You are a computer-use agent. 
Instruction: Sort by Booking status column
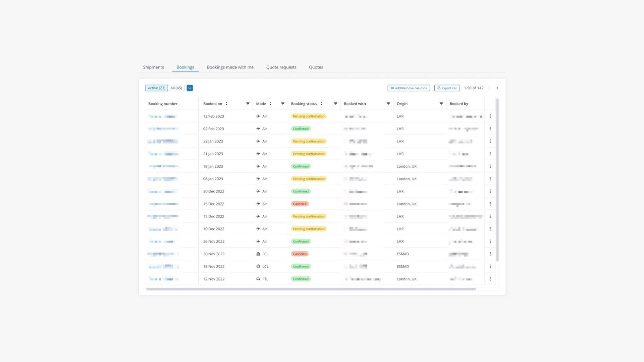coord(321,104)
